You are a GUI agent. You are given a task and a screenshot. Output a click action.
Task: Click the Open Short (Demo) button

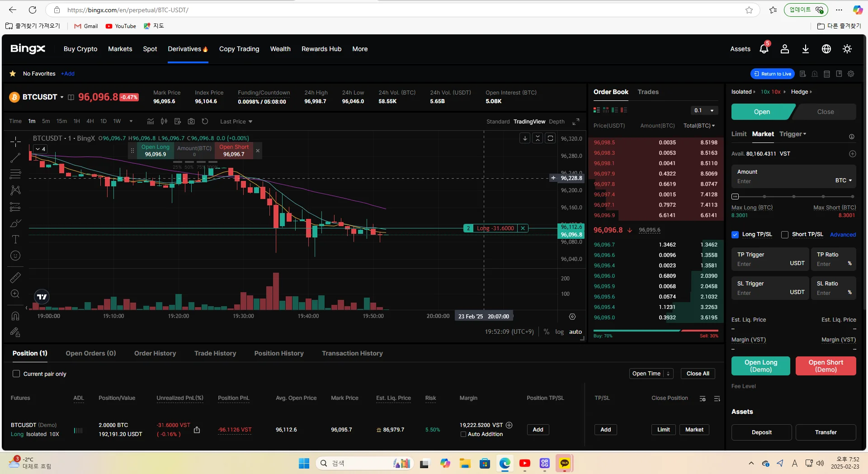[x=826, y=366]
